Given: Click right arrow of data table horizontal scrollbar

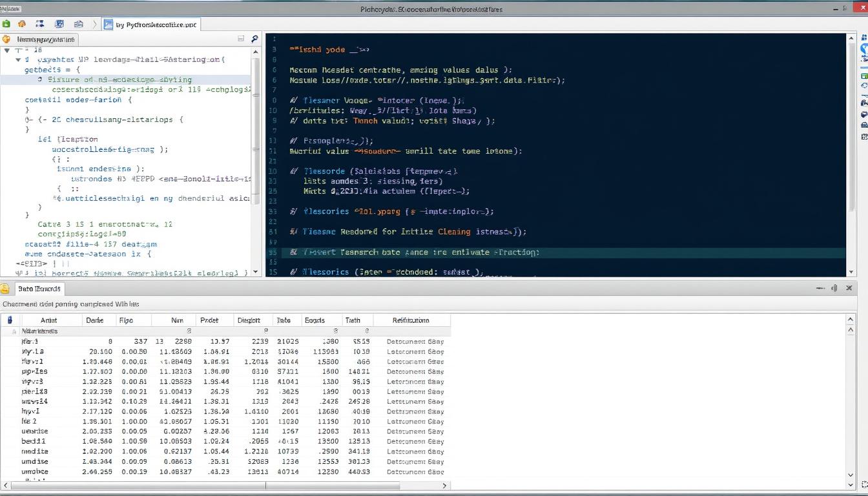Looking at the screenshot, I should tap(444, 486).
